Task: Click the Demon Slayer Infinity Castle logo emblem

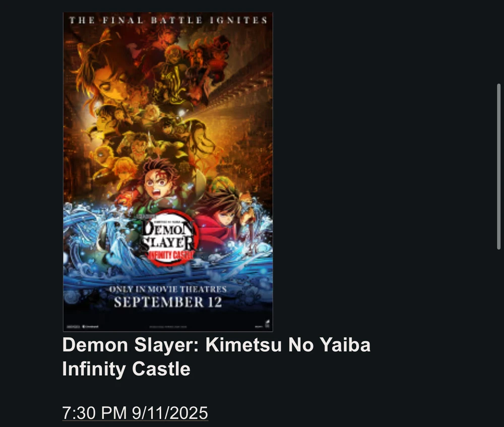Action: click(169, 238)
